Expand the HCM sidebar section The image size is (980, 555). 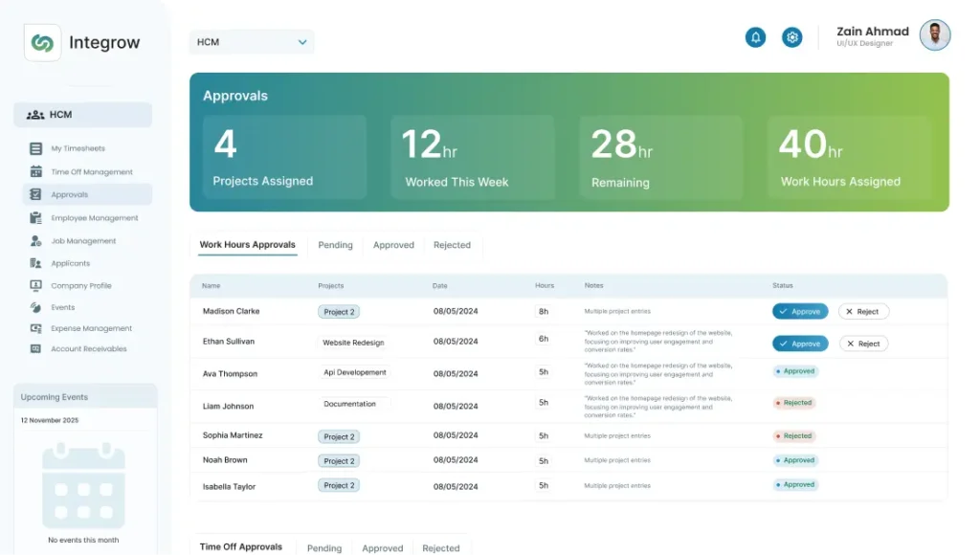82,115
